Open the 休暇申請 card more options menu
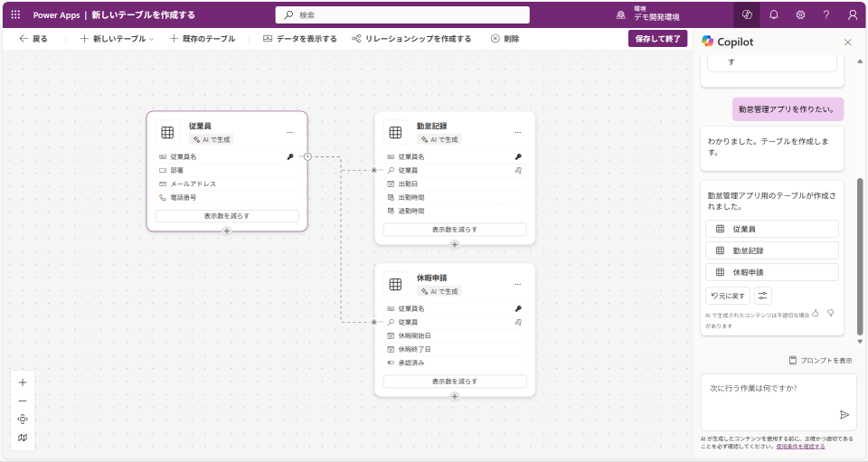This screenshot has width=868, height=462. [x=518, y=284]
